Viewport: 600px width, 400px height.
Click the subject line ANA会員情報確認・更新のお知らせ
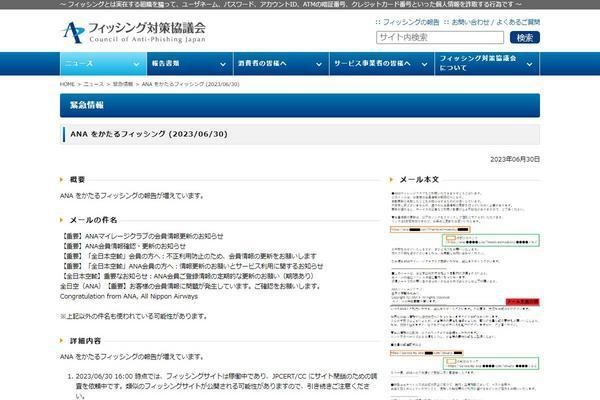123,246
